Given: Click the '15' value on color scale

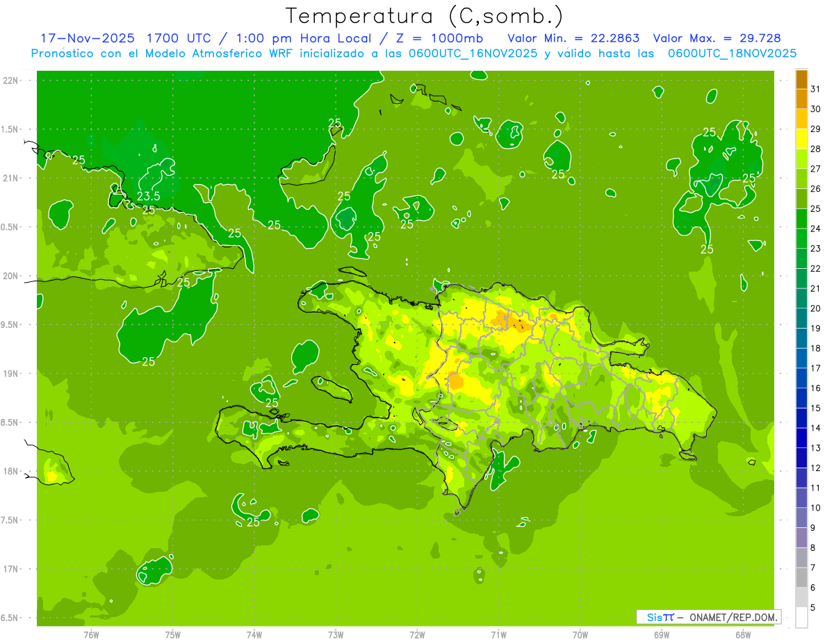Looking at the screenshot, I should pos(815,408).
